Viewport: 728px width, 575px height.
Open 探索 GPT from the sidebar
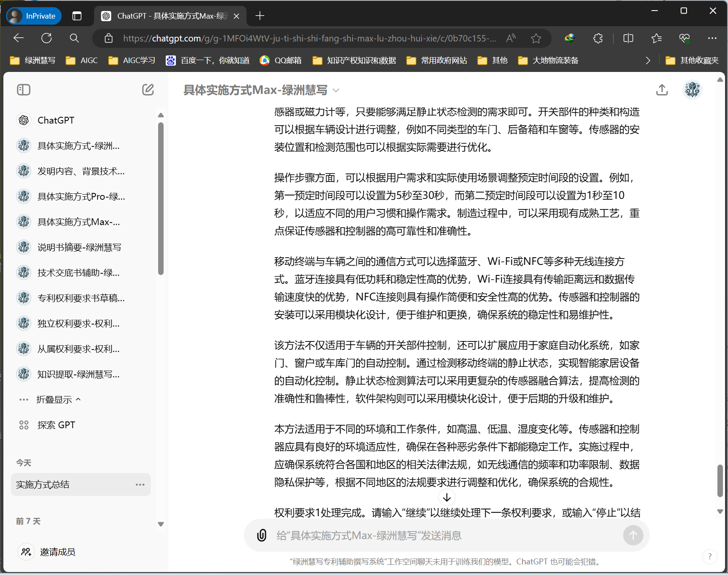click(56, 425)
